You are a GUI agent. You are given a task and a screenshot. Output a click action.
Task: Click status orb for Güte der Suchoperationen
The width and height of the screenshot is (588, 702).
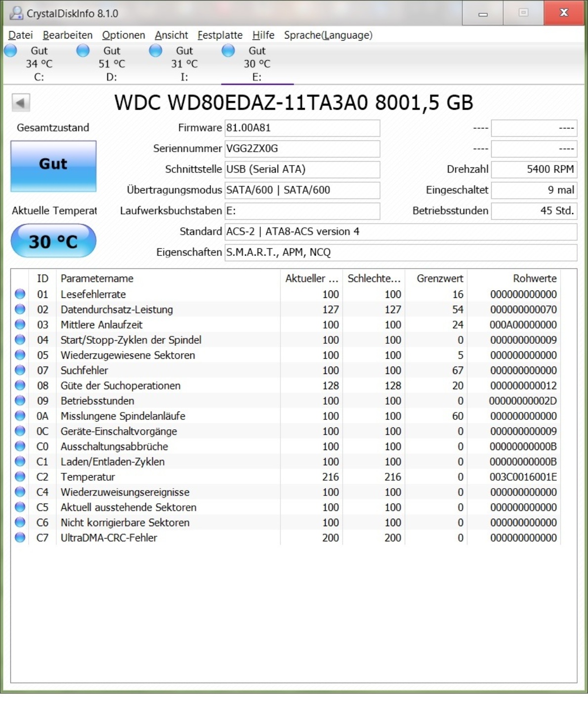20,385
